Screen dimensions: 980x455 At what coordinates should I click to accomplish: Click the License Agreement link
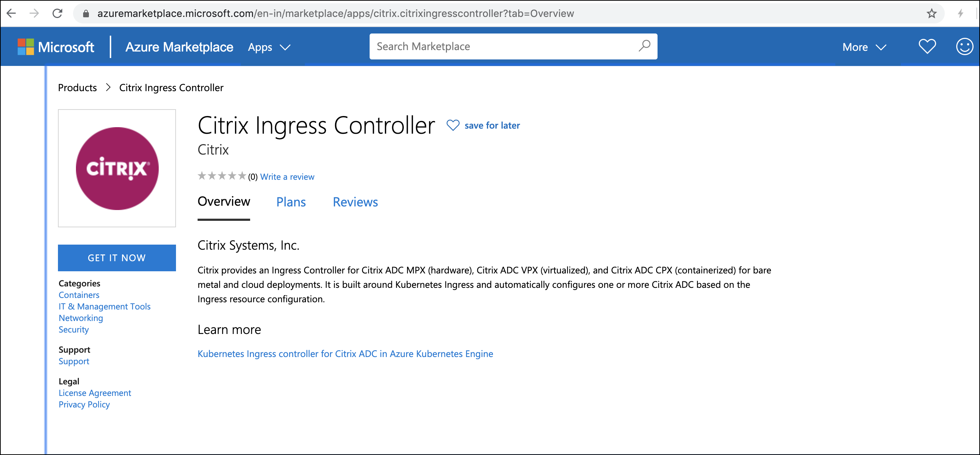pyautogui.click(x=94, y=392)
